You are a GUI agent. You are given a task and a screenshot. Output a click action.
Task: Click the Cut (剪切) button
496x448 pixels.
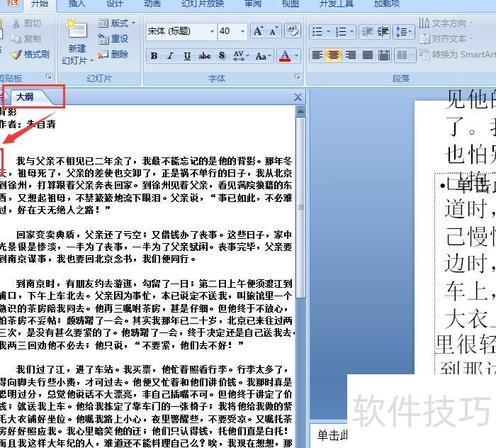click(27, 23)
